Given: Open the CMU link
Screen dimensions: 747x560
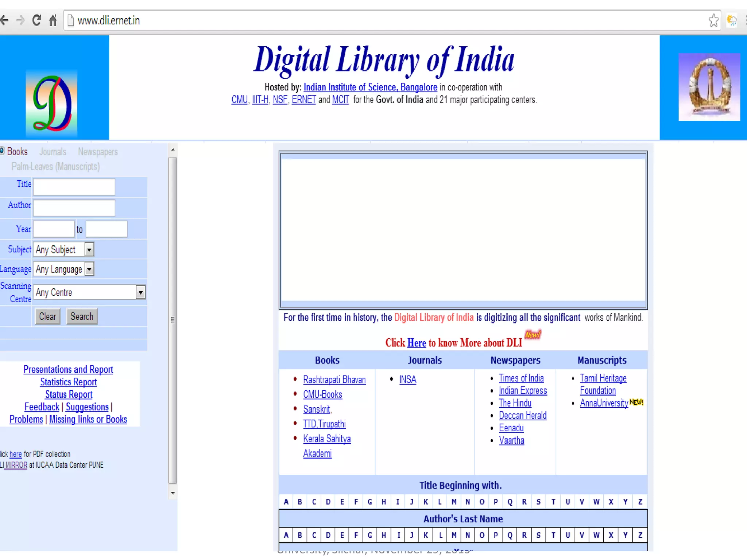Looking at the screenshot, I should (239, 100).
